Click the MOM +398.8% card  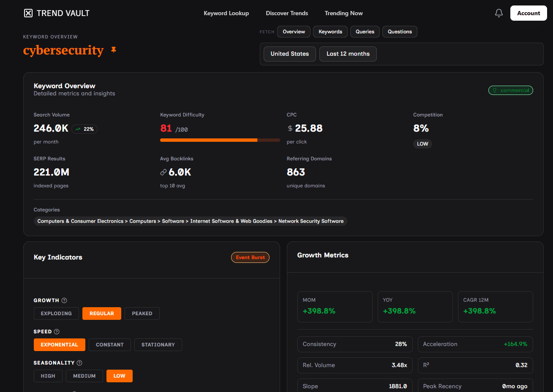point(335,307)
